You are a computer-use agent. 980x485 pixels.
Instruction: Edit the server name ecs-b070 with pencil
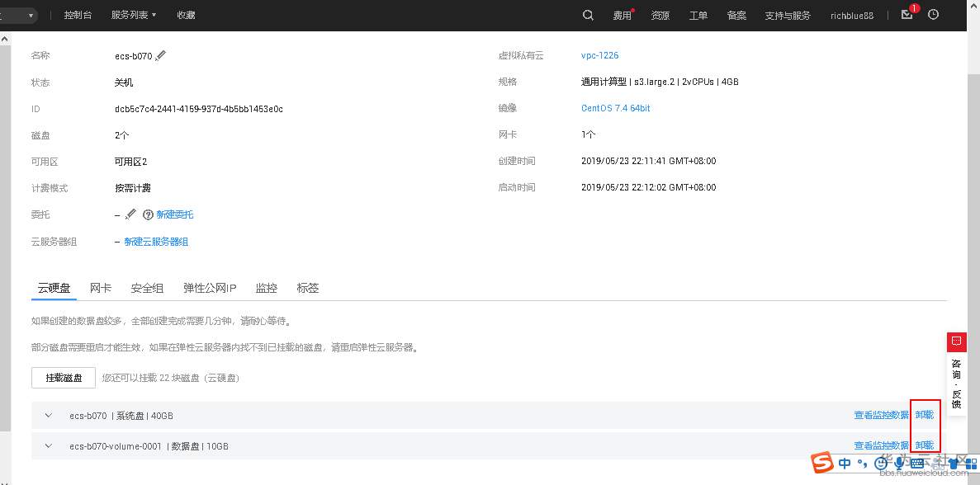point(161,55)
